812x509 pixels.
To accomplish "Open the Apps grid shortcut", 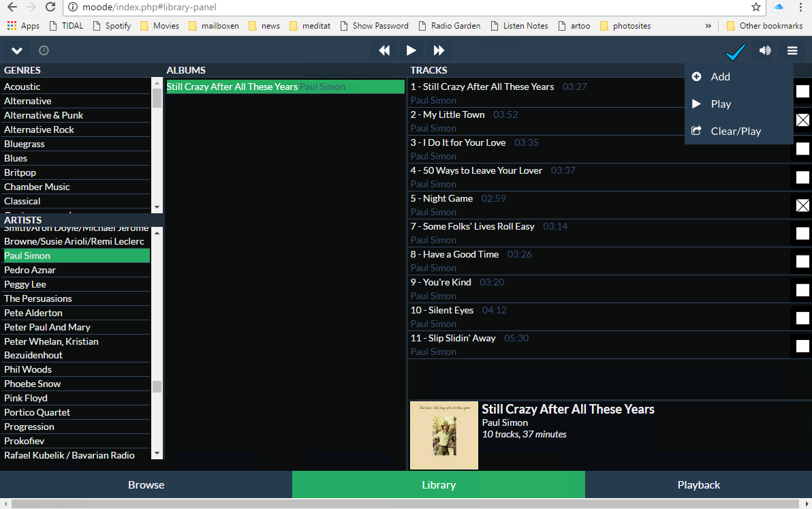I will [x=23, y=26].
